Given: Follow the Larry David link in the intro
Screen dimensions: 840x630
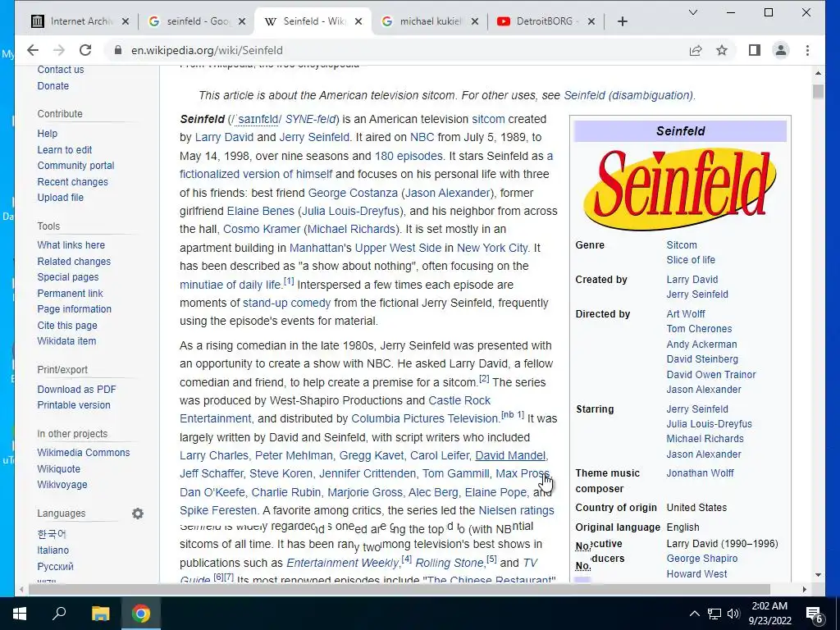Looking at the screenshot, I should pos(224,137).
